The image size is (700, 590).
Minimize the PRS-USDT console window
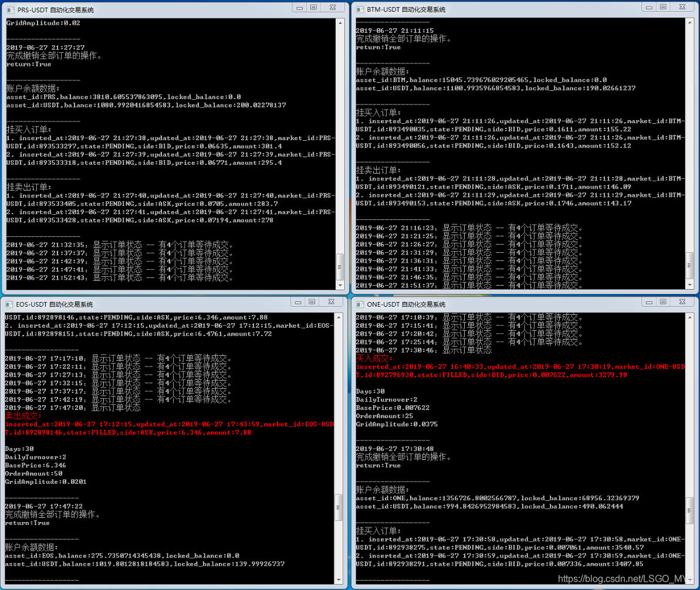tap(300, 8)
